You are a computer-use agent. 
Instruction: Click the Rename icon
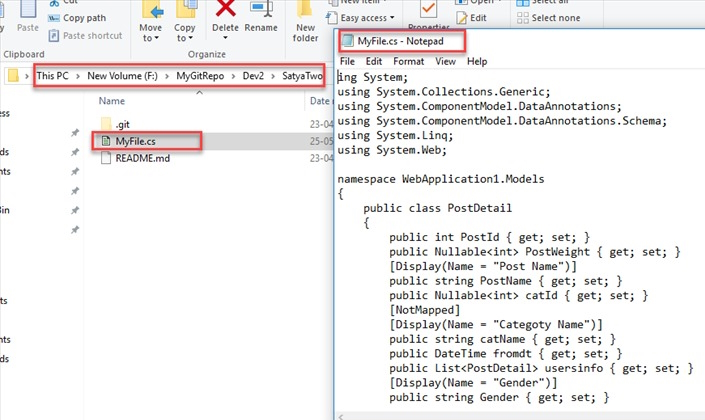261,9
